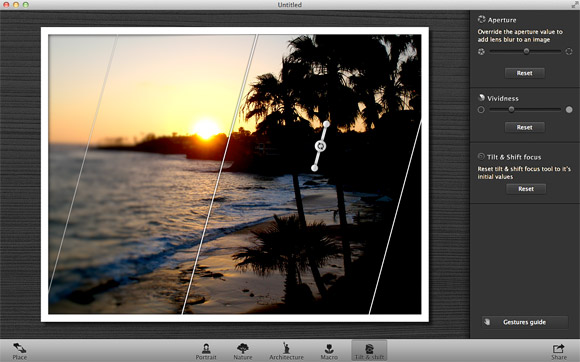The image size is (580, 362).
Task: Select the Nature focus mode
Action: (243, 351)
